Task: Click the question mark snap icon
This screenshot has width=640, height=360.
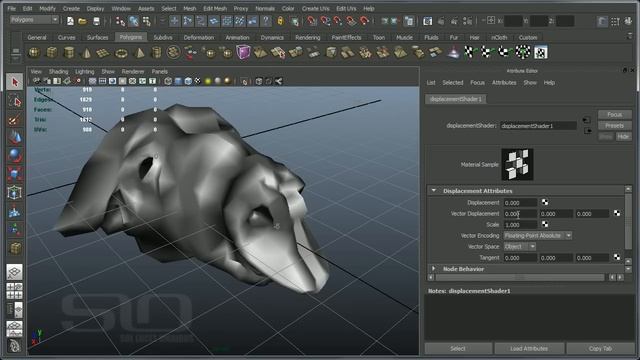Action: 266,21
